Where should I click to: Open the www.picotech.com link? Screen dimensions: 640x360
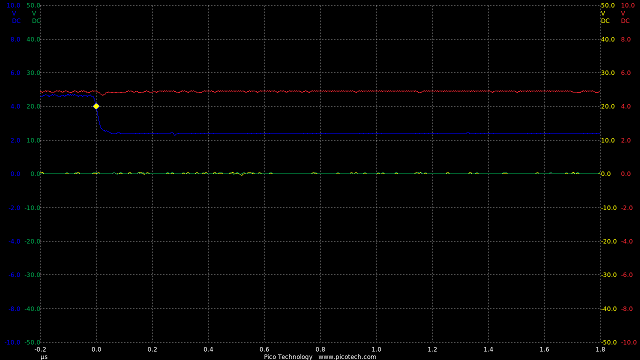click(347, 357)
